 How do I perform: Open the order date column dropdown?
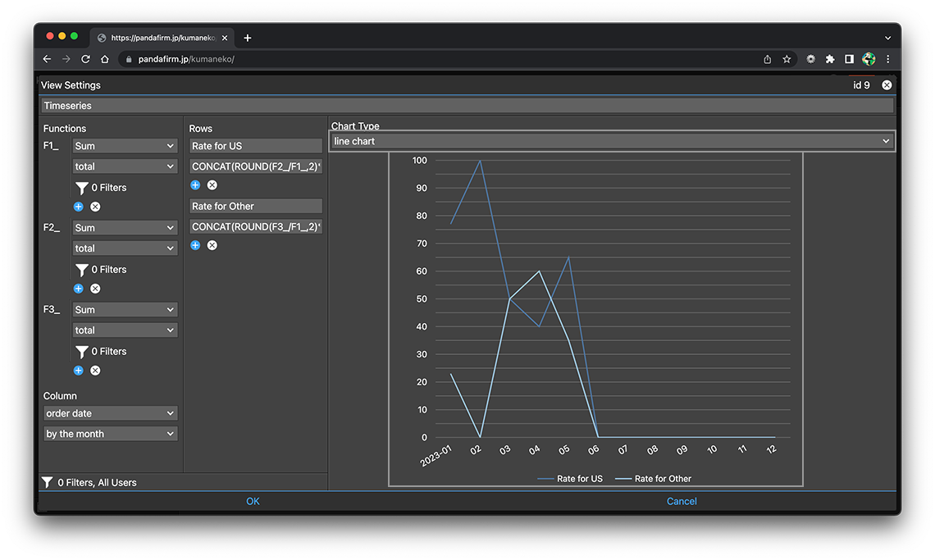click(x=110, y=413)
